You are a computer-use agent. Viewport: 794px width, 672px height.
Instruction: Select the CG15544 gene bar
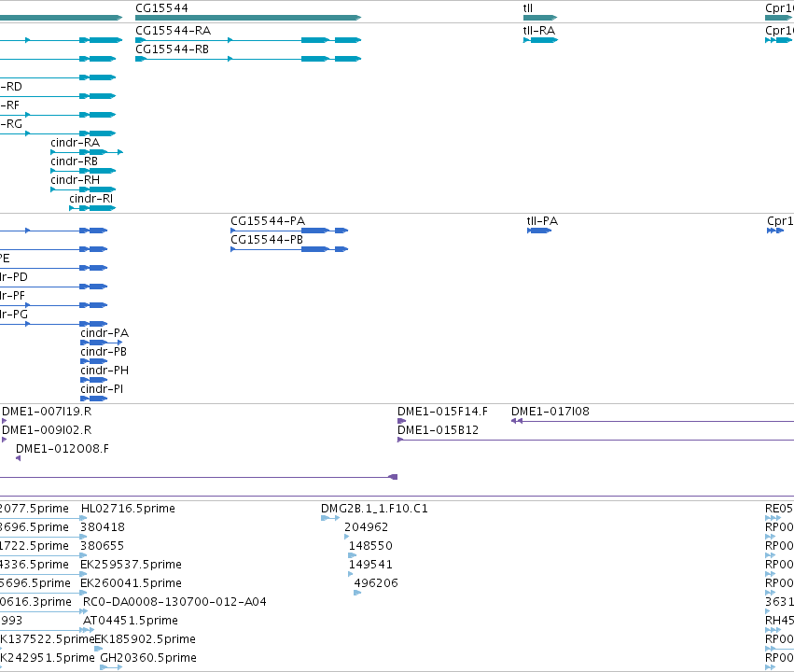[248, 18]
